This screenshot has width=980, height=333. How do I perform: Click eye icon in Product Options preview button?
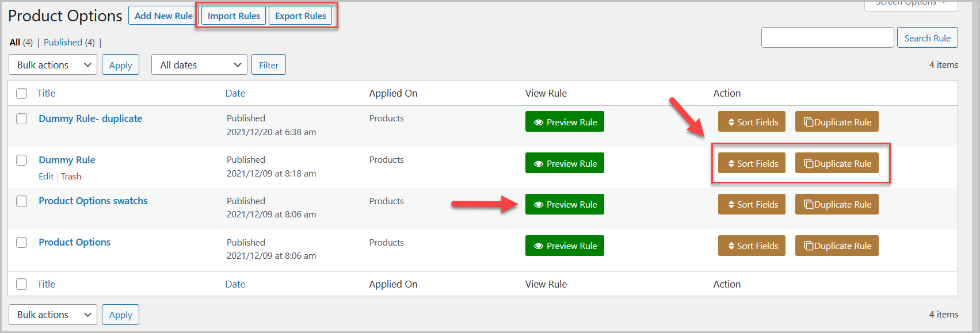click(x=539, y=246)
